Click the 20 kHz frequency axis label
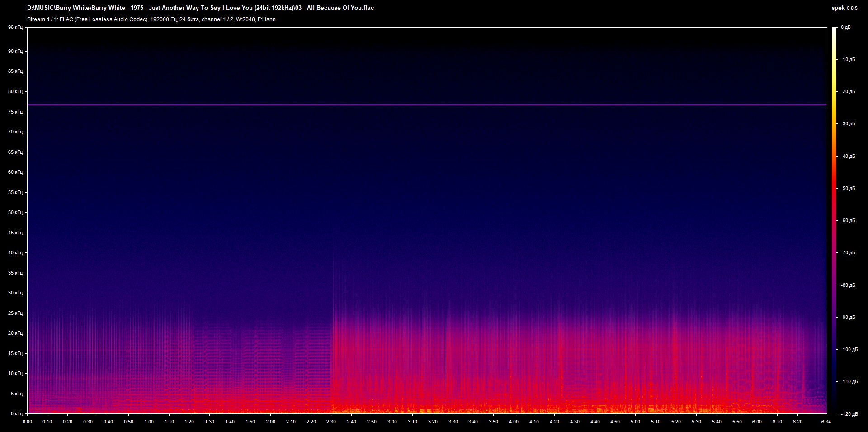This screenshot has height=432, width=868. tap(15, 333)
